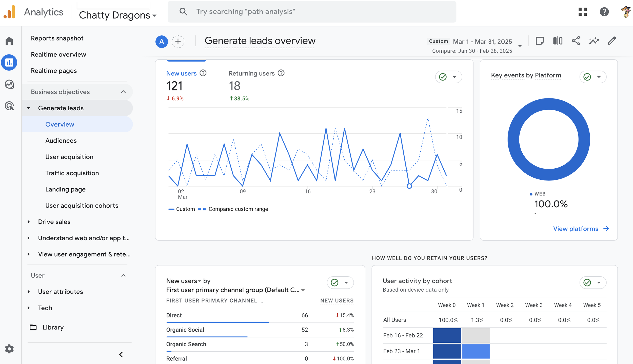The image size is (633, 364).
Task: Select the Reports bar-chart icon
Action: (9, 62)
